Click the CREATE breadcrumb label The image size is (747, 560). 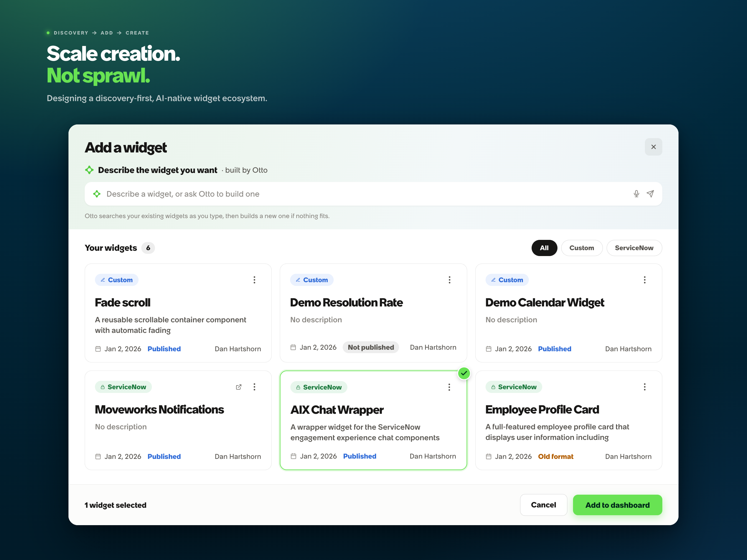[x=137, y=33]
